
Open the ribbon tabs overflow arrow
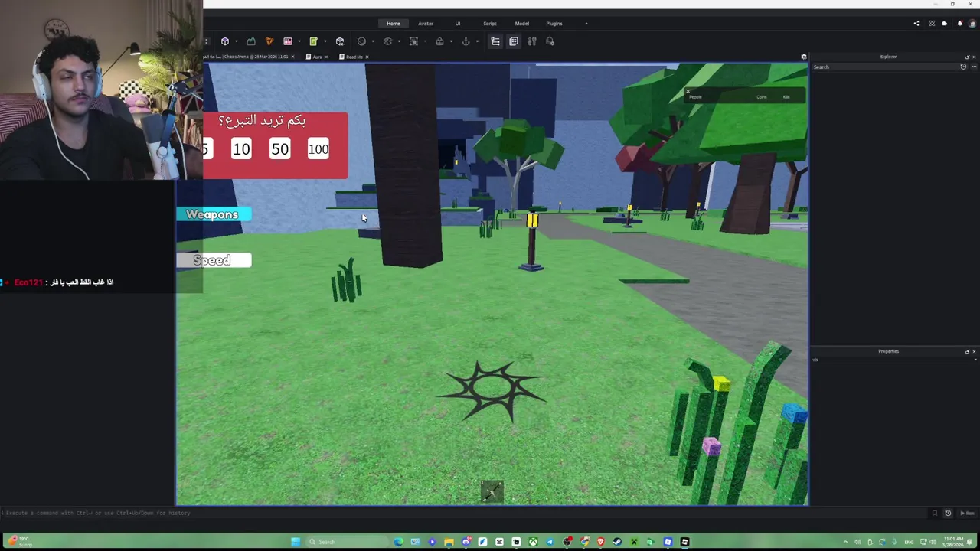click(586, 24)
